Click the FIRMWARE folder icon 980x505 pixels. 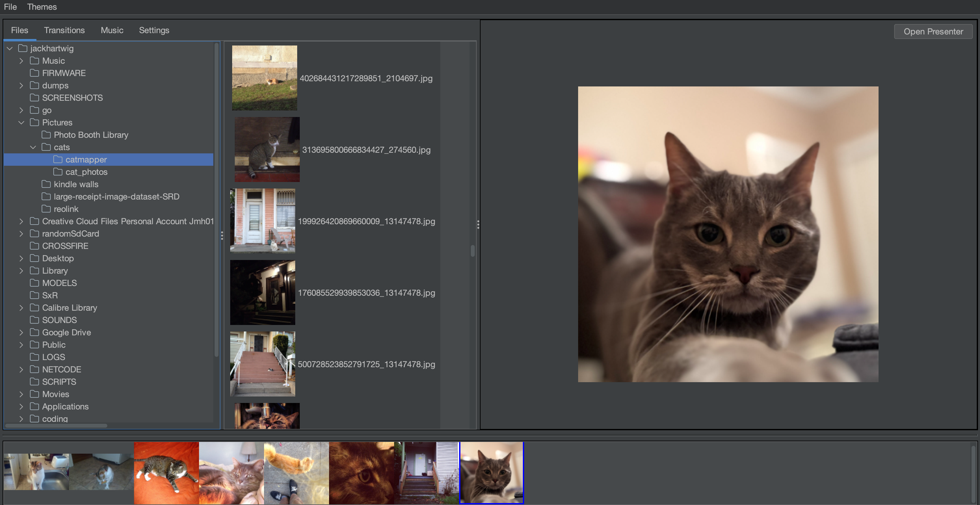[x=34, y=73]
